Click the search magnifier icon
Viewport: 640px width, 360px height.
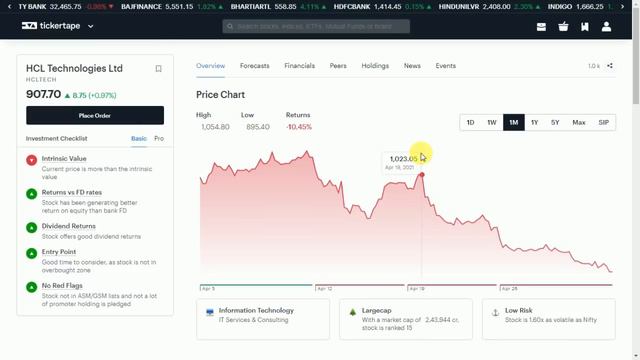click(230, 27)
